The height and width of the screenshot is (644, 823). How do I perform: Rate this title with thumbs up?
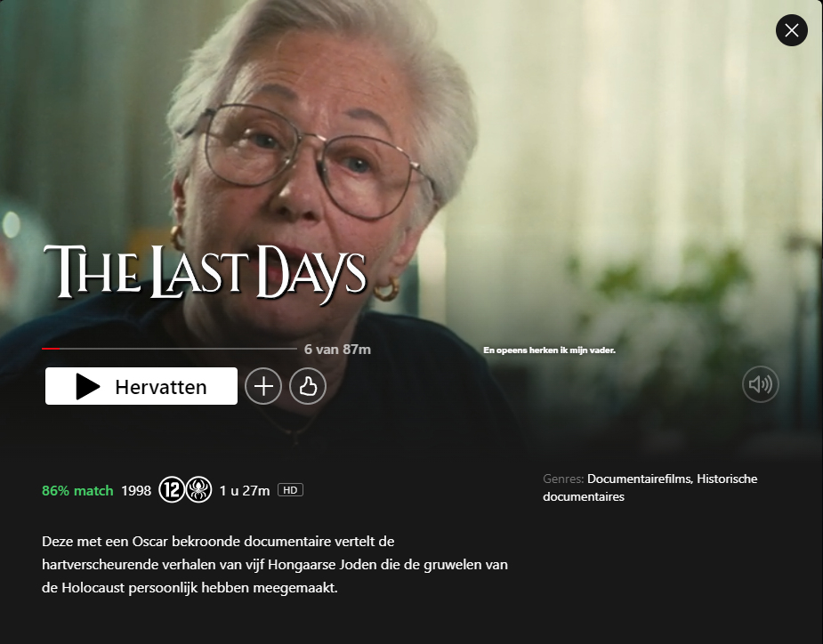coord(308,386)
